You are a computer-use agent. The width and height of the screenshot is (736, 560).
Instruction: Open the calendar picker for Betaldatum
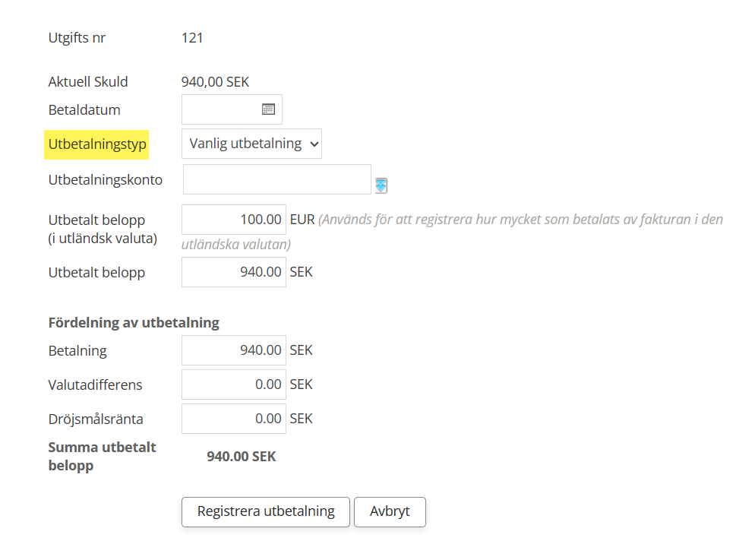[268, 109]
